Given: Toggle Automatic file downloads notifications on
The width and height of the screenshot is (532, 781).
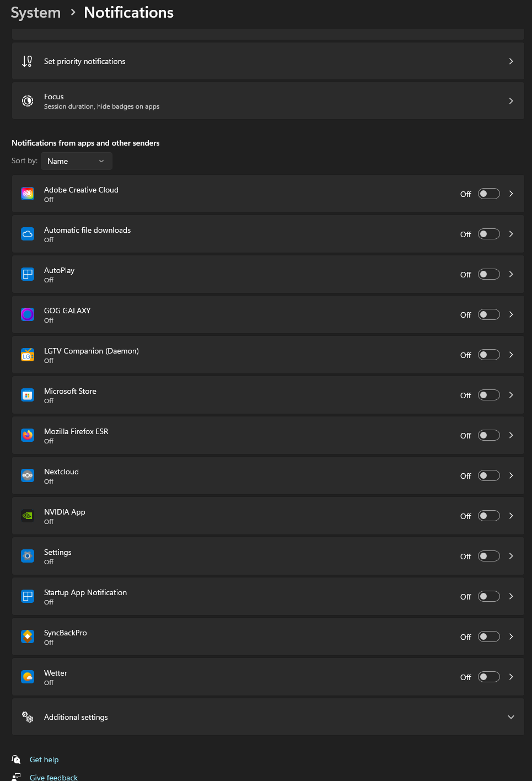Looking at the screenshot, I should point(488,234).
